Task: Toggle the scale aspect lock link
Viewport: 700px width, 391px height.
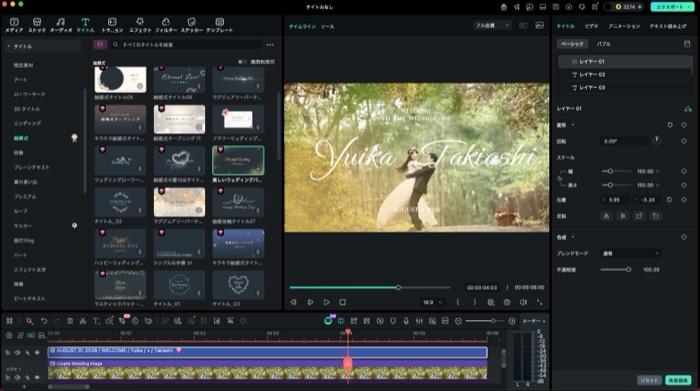Action: point(560,179)
